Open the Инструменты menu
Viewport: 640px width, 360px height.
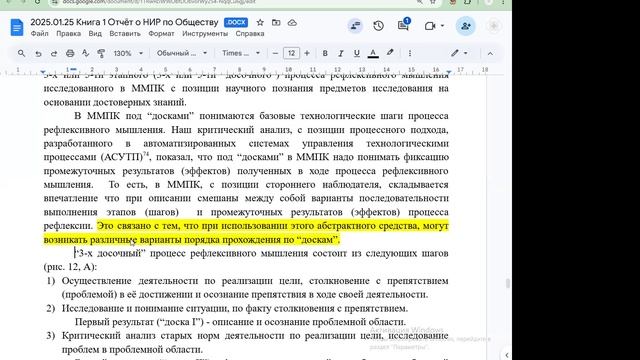205,33
